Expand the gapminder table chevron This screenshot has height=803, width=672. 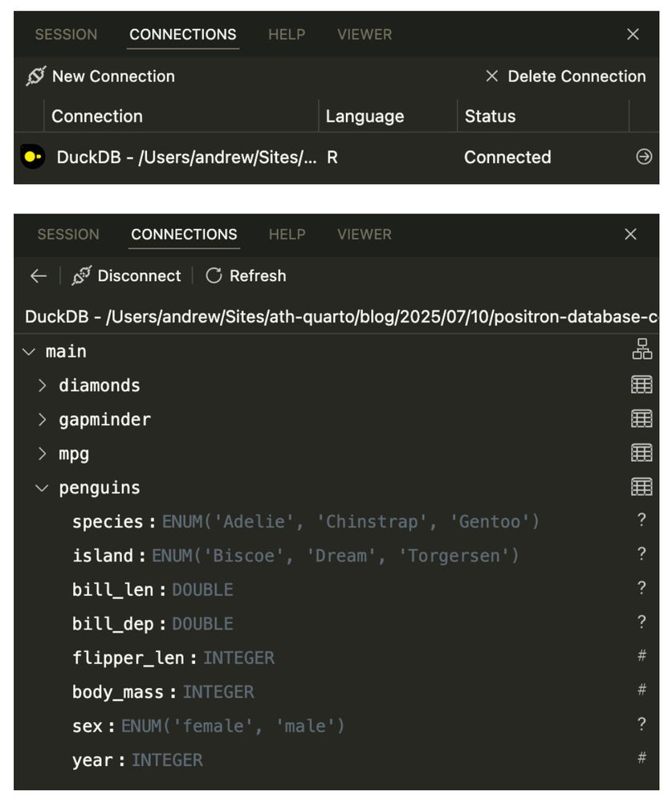pos(43,420)
